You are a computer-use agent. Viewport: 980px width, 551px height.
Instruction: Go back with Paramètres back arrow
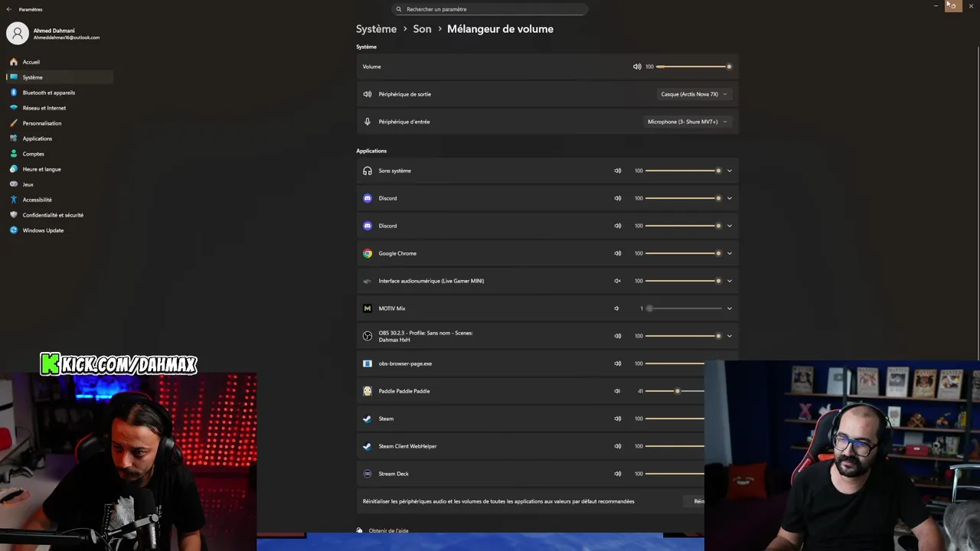click(x=9, y=9)
